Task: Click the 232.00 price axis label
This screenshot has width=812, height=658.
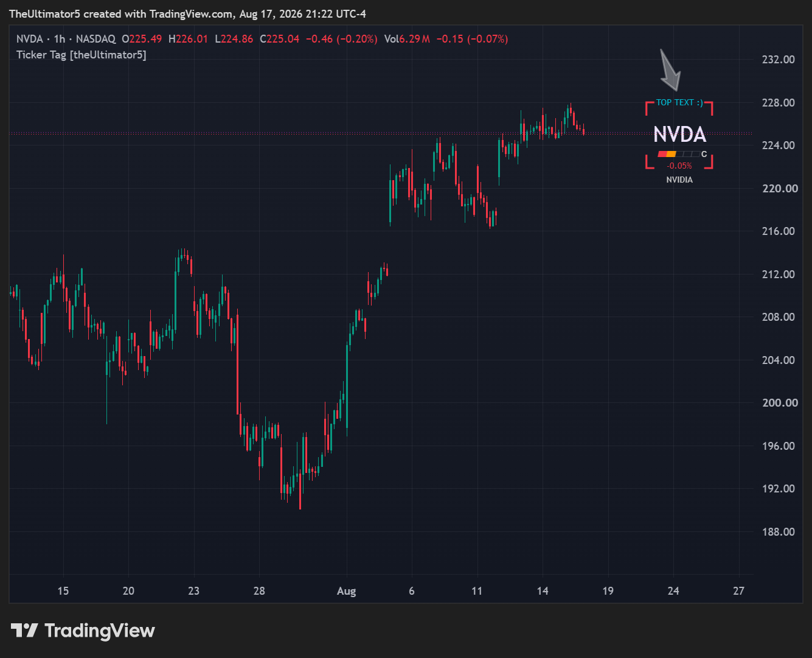Action: coord(778,60)
